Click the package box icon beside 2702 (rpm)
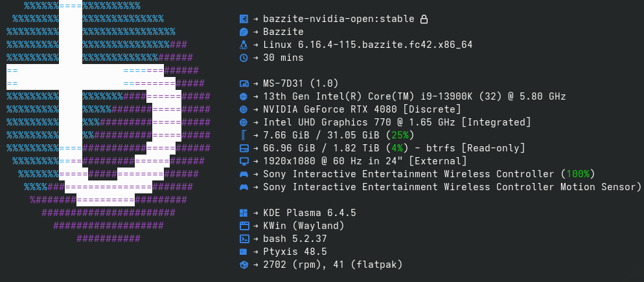Viewport: 644px width, 282px height. click(244, 265)
